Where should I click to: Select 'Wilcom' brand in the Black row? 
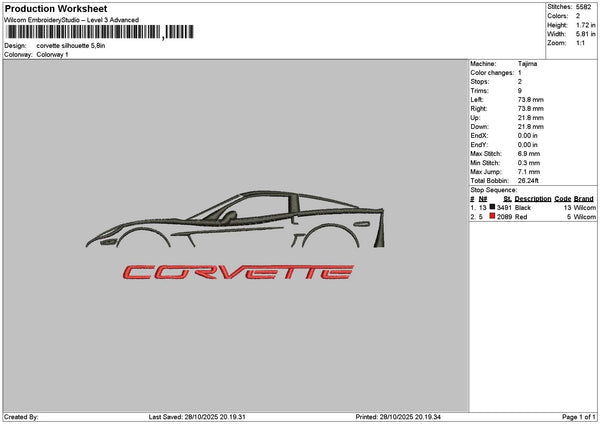coord(585,207)
